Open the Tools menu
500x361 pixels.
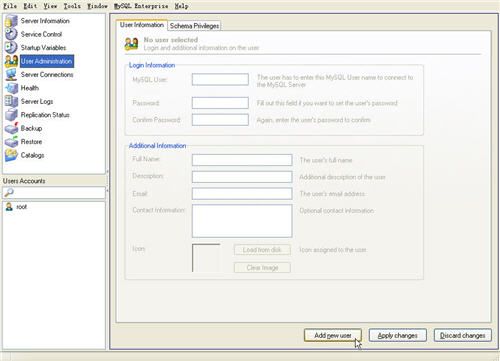coord(72,6)
